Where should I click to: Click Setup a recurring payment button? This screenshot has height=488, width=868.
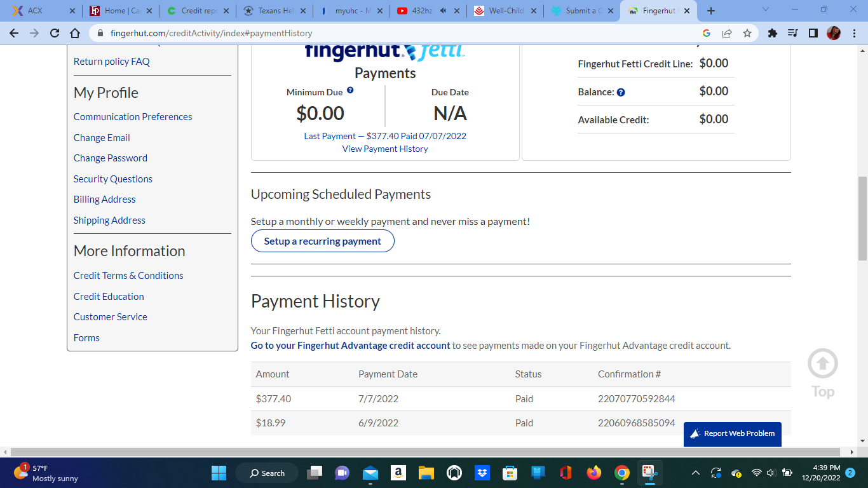pyautogui.click(x=322, y=241)
